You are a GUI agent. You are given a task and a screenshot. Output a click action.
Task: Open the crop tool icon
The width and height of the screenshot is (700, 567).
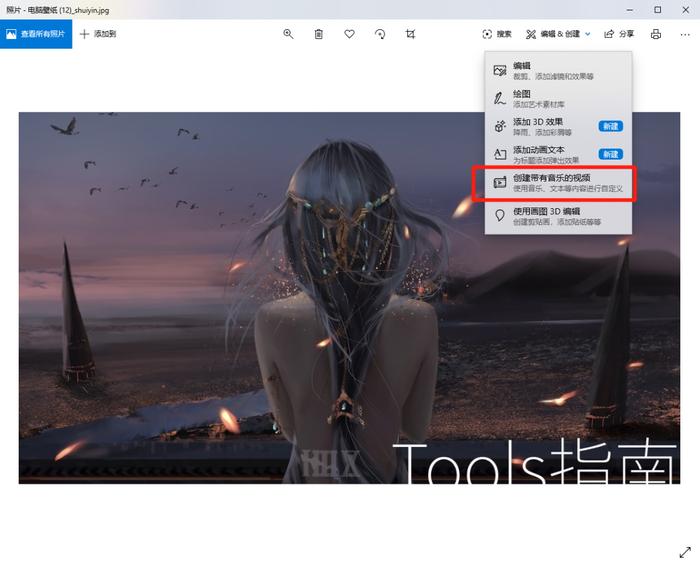[410, 34]
